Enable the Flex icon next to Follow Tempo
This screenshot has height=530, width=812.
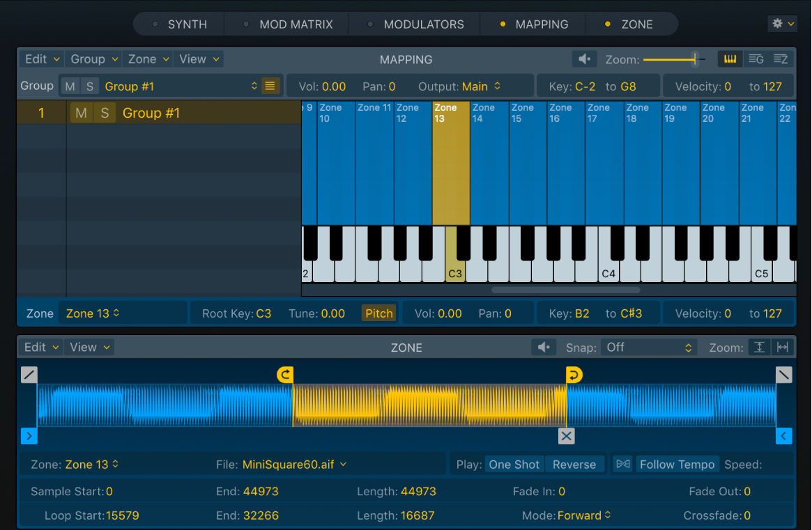tap(622, 464)
